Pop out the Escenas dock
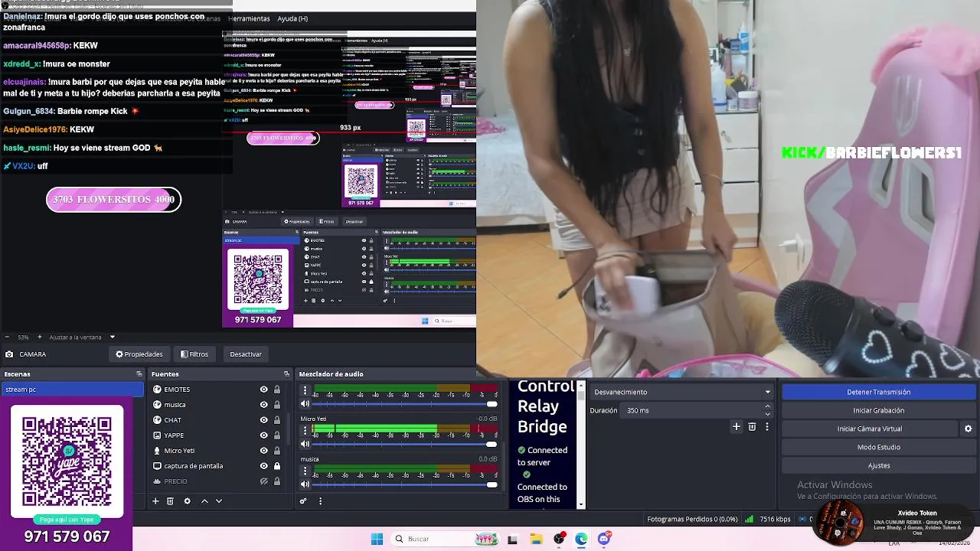 139,374
